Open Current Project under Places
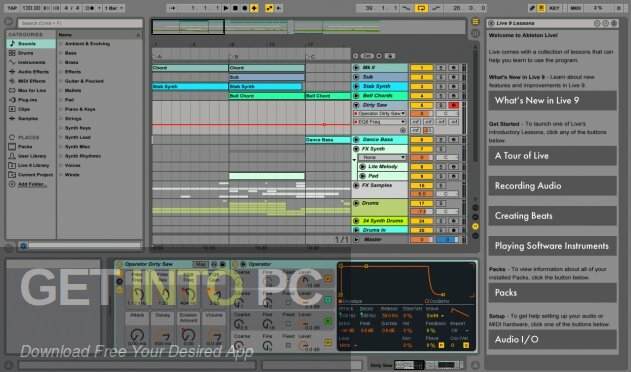 pos(31,175)
